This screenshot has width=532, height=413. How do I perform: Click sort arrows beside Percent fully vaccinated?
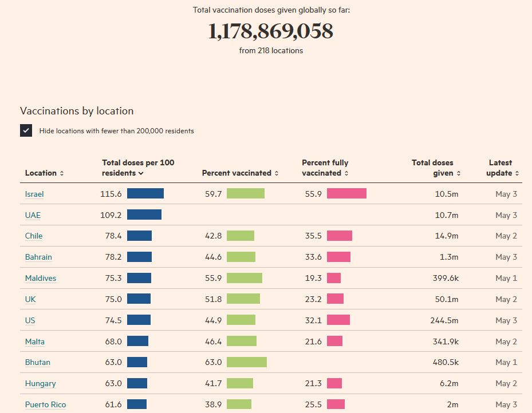(346, 173)
